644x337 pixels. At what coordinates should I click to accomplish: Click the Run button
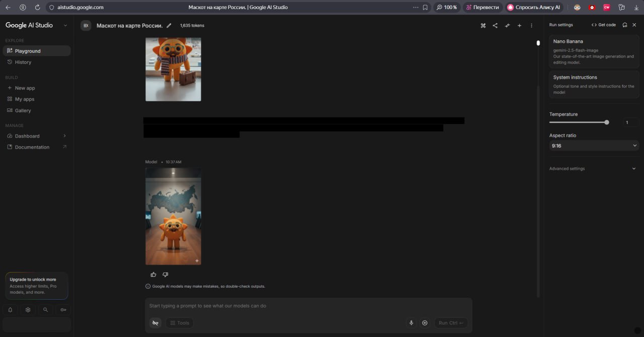451,323
